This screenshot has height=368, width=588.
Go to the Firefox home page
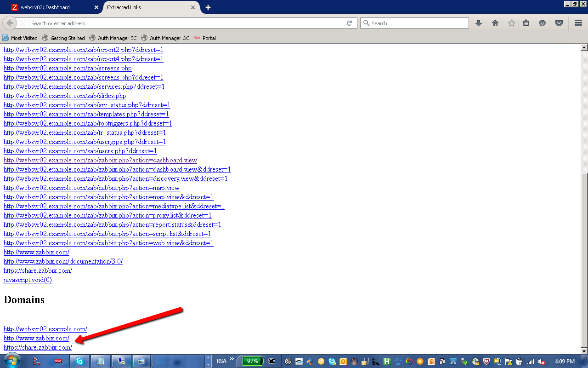(495, 23)
